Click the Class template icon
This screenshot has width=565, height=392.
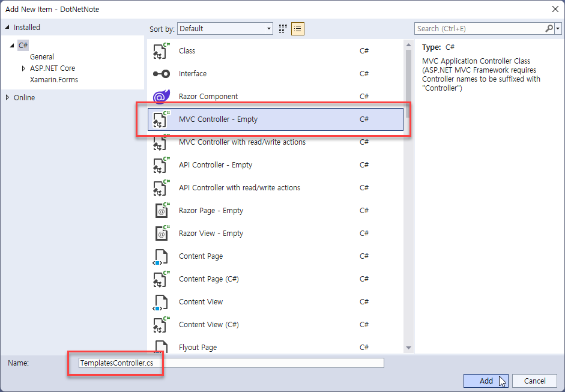(x=161, y=51)
